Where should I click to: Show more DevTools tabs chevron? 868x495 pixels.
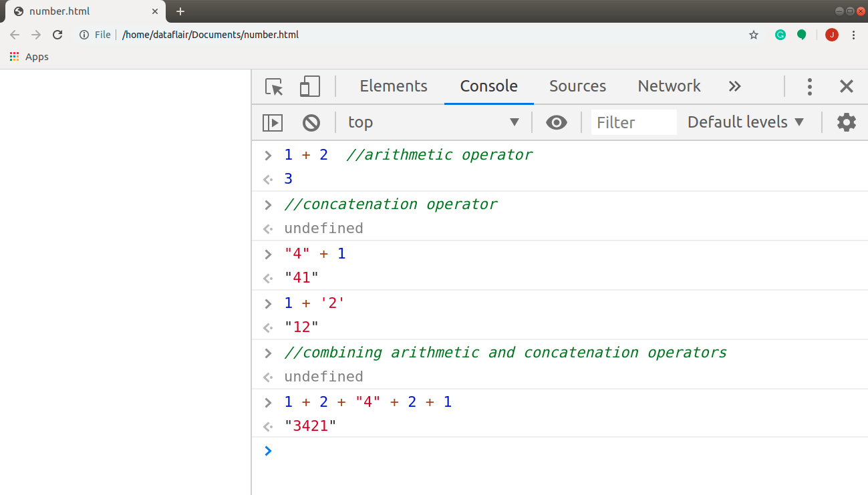tap(735, 86)
